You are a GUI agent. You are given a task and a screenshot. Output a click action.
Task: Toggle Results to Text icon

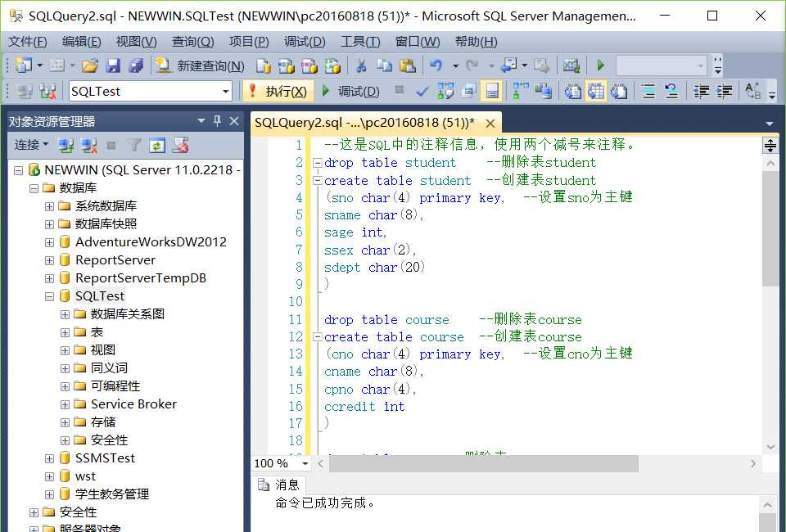pos(572,91)
